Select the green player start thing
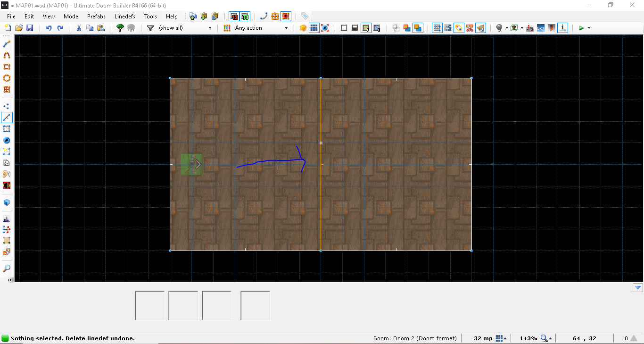644x344 pixels. click(x=192, y=164)
